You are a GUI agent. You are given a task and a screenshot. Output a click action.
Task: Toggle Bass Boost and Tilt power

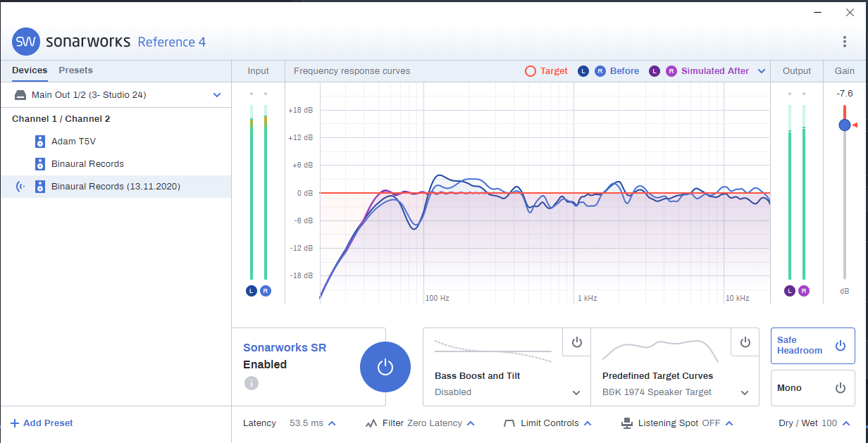(577, 342)
